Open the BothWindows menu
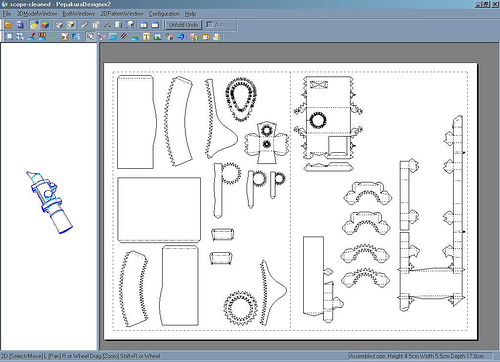This screenshot has width=500, height=362. (79, 14)
